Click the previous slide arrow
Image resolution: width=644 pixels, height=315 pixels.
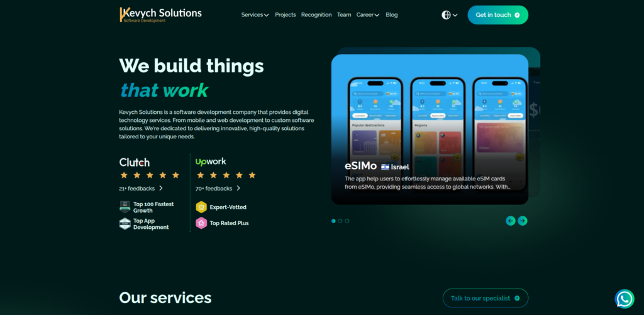click(x=511, y=221)
